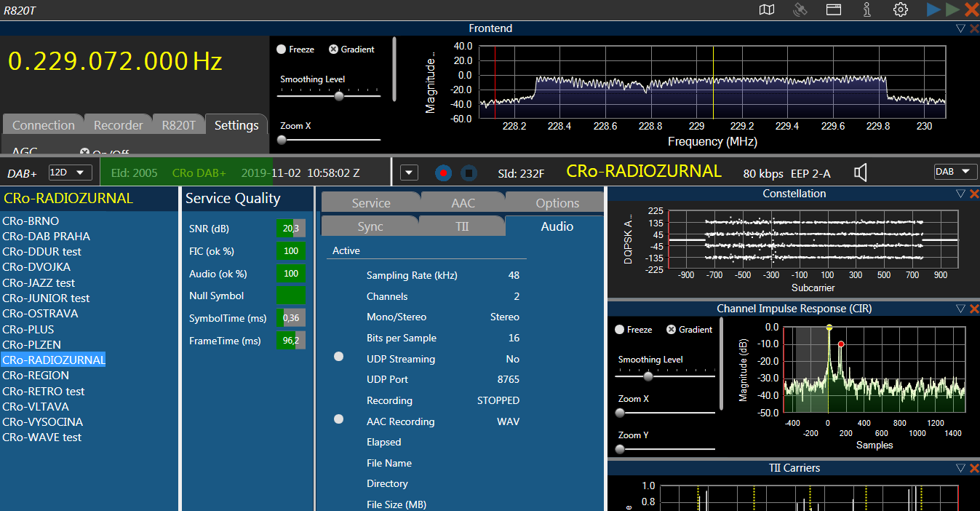Switch to the TII tab

click(x=461, y=226)
